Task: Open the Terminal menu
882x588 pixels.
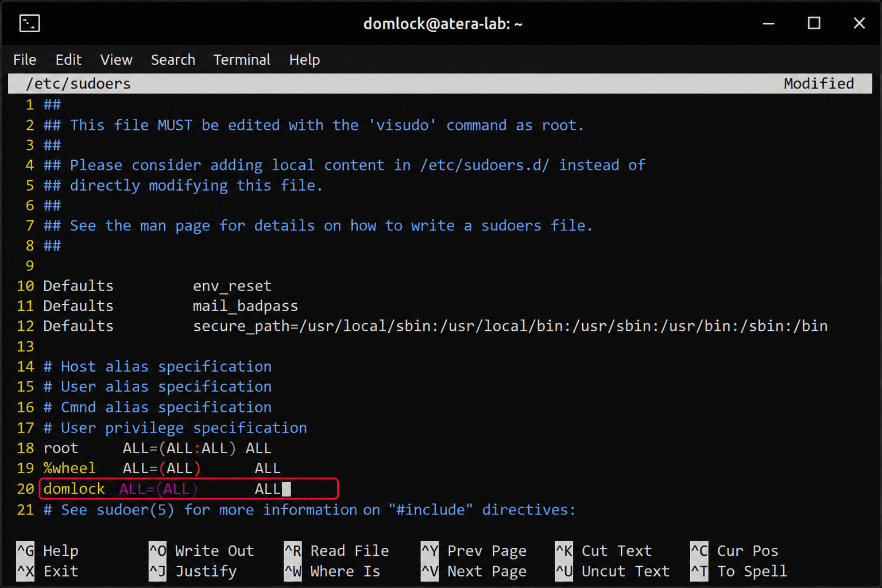Action: click(x=242, y=60)
